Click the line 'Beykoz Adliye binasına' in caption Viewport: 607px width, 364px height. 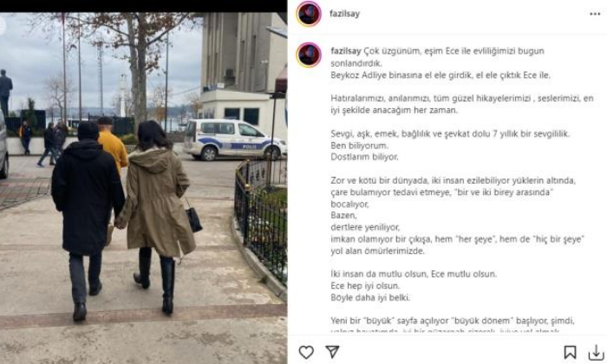click(x=441, y=75)
